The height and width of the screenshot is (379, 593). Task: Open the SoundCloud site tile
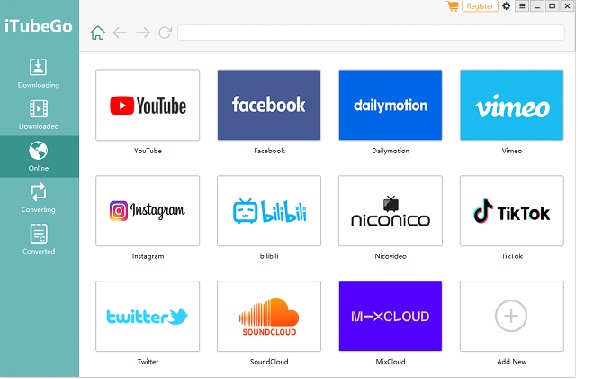[x=269, y=316]
